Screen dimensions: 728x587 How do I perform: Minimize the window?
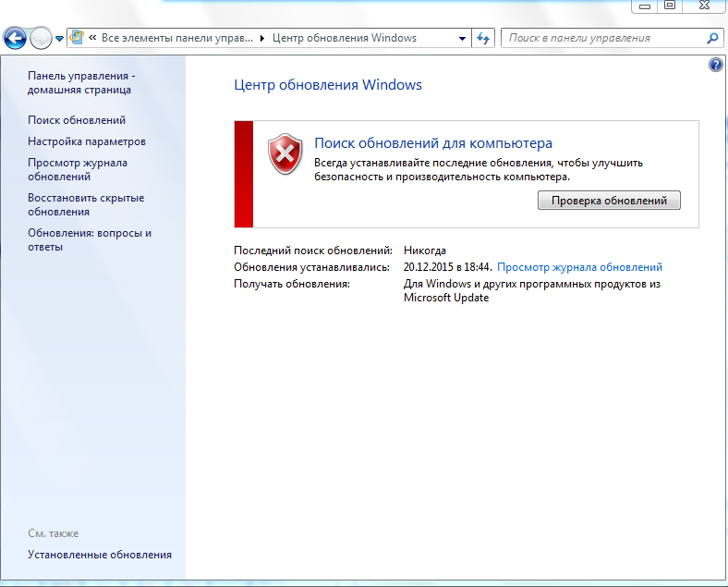click(x=645, y=6)
